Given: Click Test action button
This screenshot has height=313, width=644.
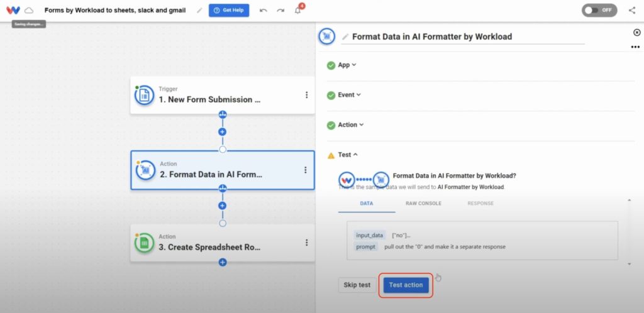Looking at the screenshot, I should point(406,285).
